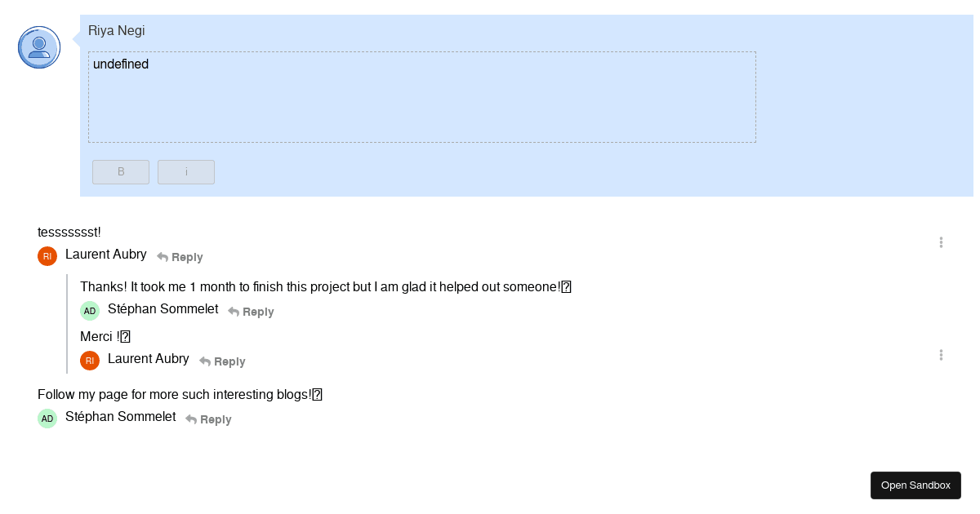Viewport: 980px width, 514px height.
Task: Click the orange RI avatar beside 'Merci !'
Action: [x=90, y=361]
